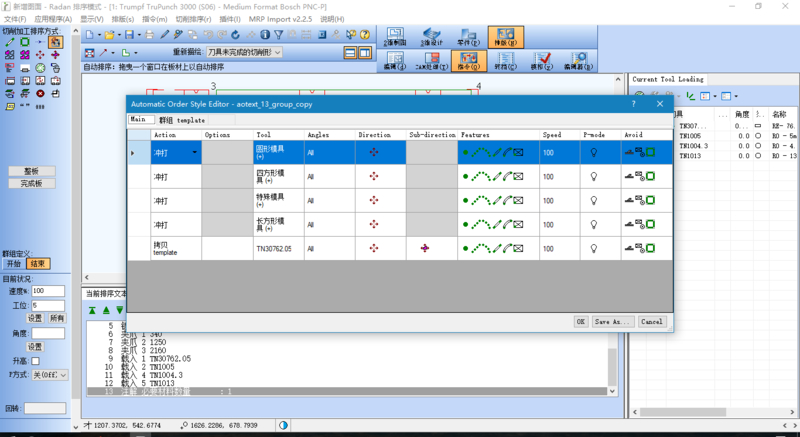The image size is (800, 437).
Task: Toggle the 结束 group end button
Action: click(37, 264)
